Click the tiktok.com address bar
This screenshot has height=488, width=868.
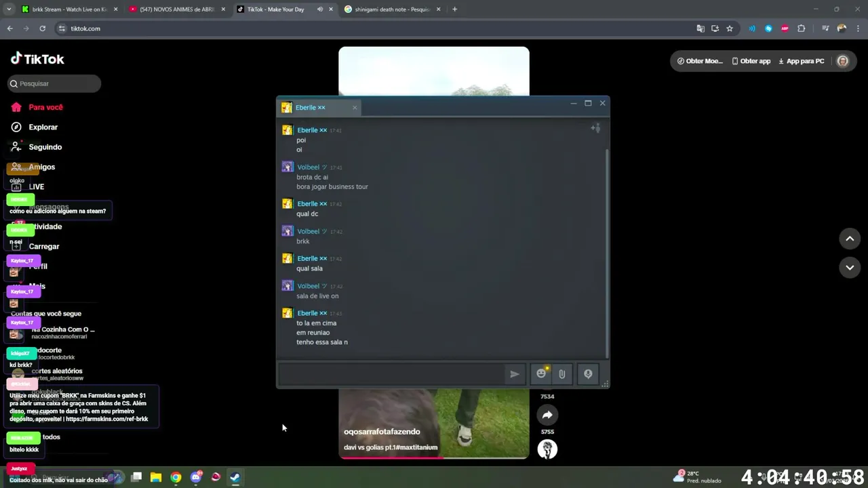coord(373,28)
